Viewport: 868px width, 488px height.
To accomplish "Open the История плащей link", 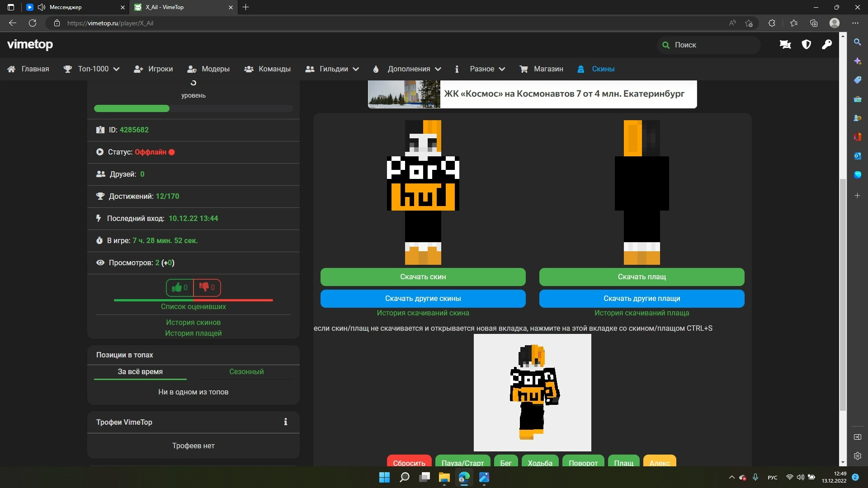I will coord(193,333).
